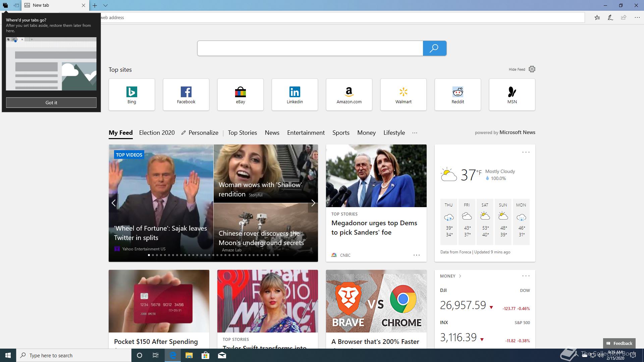Open File Explorer from taskbar

(x=189, y=355)
